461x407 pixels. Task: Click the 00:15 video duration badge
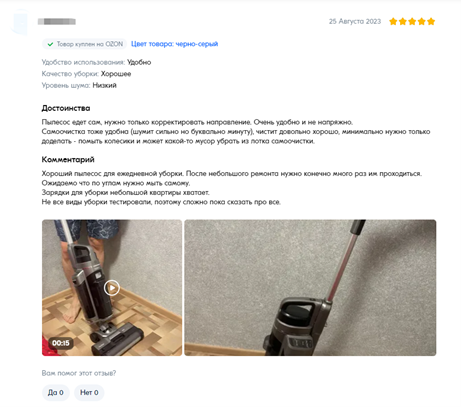point(61,343)
